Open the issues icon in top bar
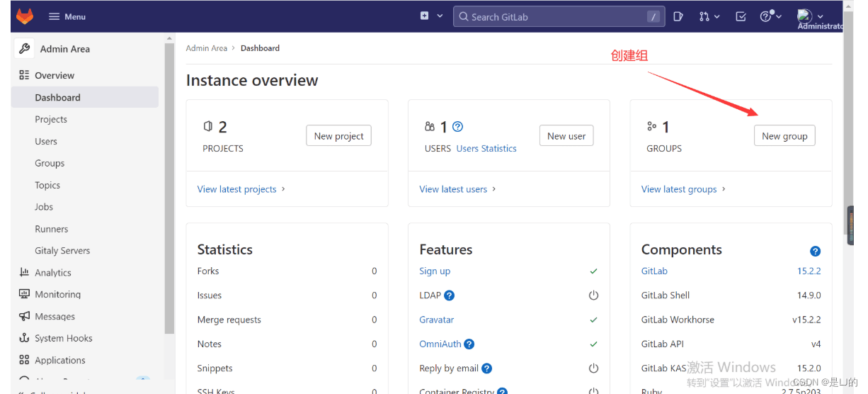868x394 pixels. [678, 16]
